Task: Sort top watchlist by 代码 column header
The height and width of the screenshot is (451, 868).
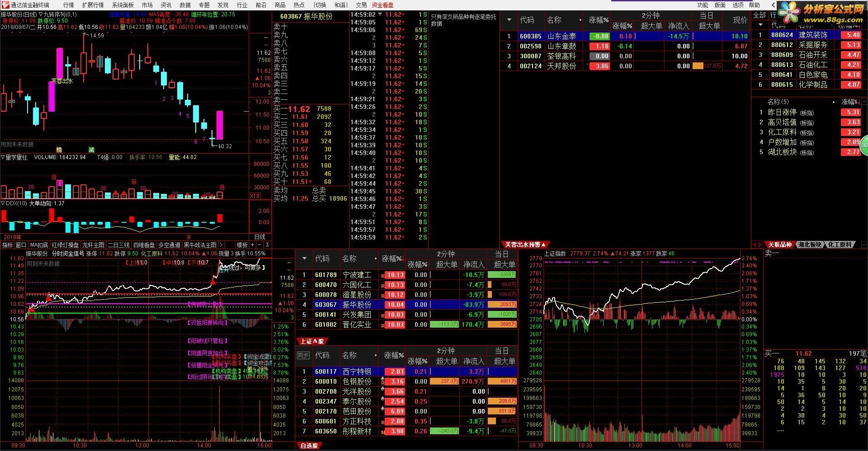Action: coord(527,20)
